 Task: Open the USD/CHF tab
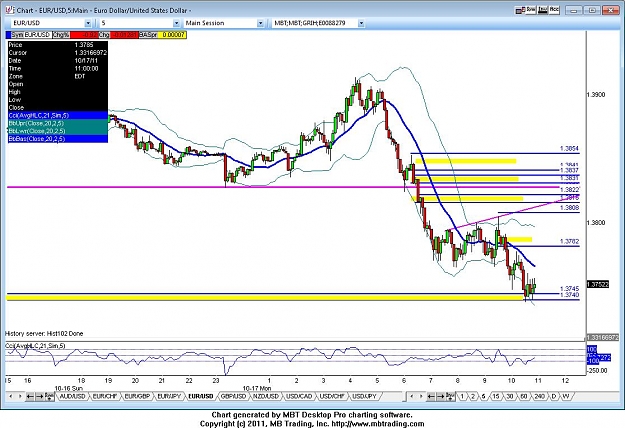click(x=332, y=397)
